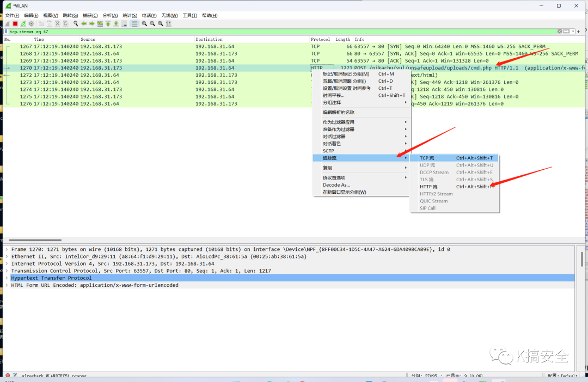The image size is (588, 382).
Task: Expand 准备作为过滤器 submenu
Action: point(361,130)
